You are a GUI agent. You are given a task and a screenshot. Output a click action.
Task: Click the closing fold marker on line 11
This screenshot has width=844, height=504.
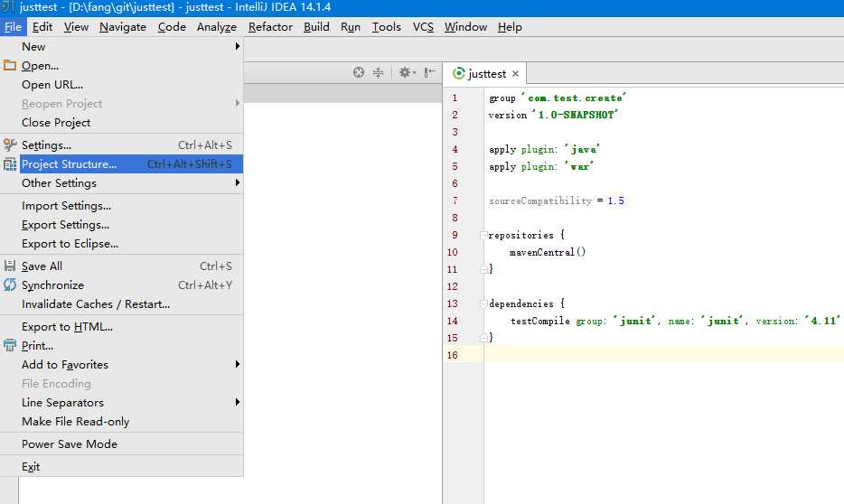pyautogui.click(x=483, y=269)
